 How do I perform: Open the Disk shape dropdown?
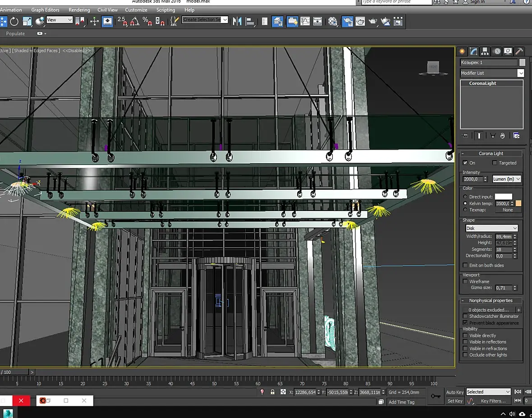click(x=491, y=228)
